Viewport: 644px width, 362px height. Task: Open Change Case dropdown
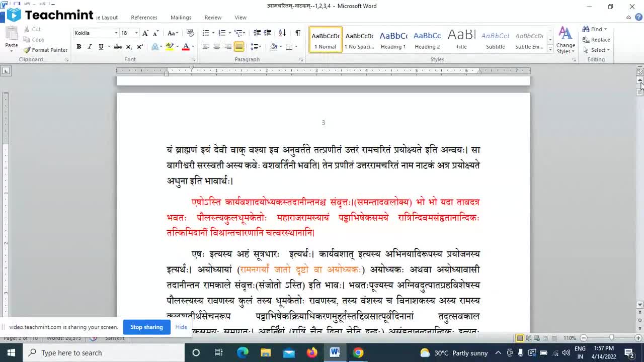click(173, 33)
